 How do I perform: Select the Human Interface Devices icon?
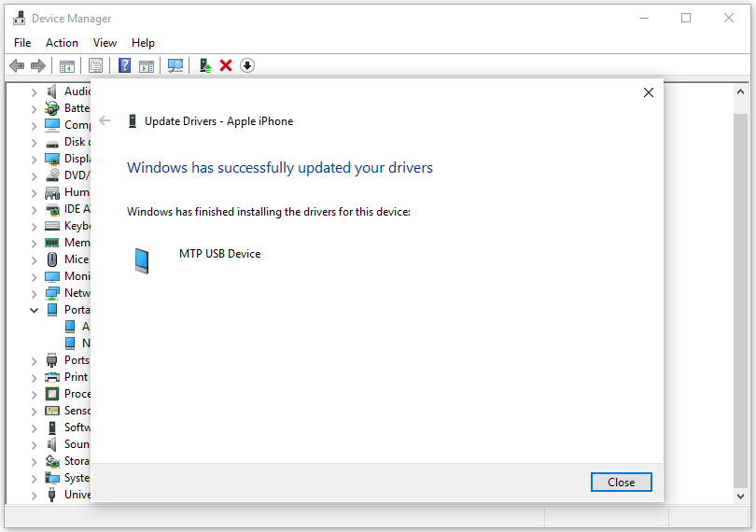coord(52,193)
